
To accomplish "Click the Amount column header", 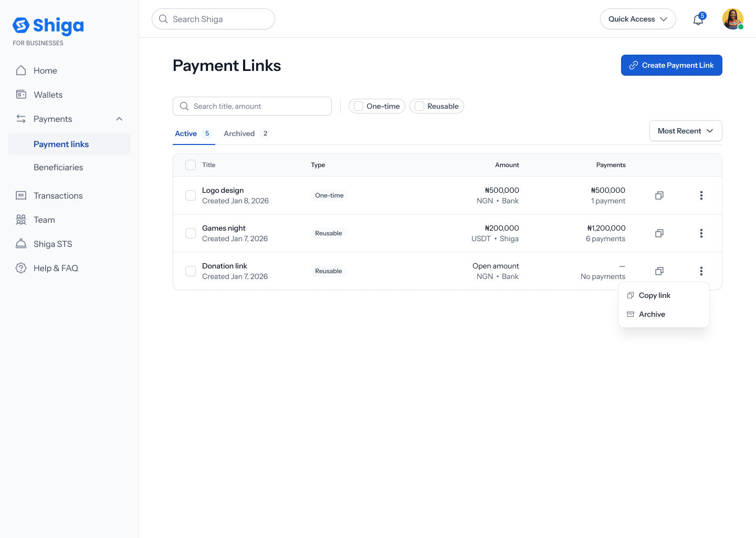I will pos(507,165).
